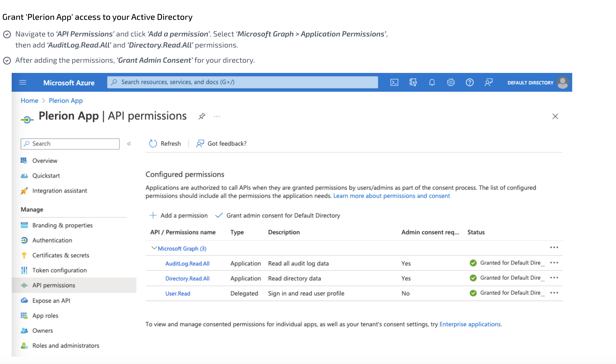Click 'Read all audit log data' description
The height and width of the screenshot is (364, 616).
[298, 263]
